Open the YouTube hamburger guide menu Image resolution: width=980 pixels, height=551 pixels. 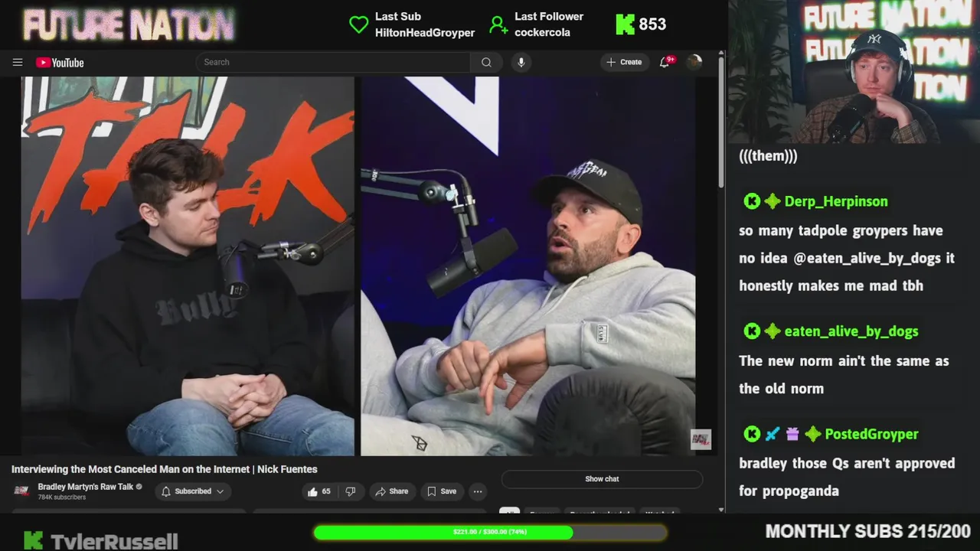[x=18, y=63]
